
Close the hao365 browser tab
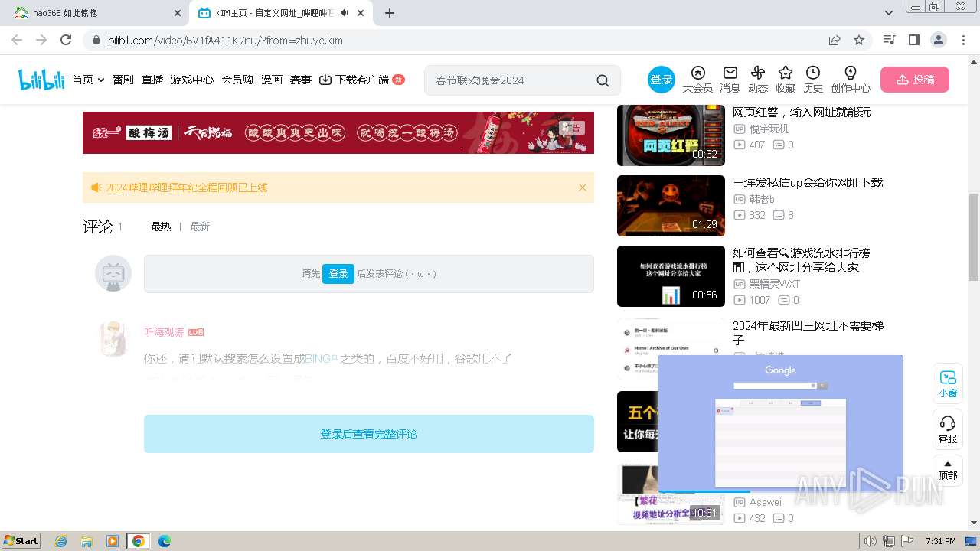click(178, 13)
